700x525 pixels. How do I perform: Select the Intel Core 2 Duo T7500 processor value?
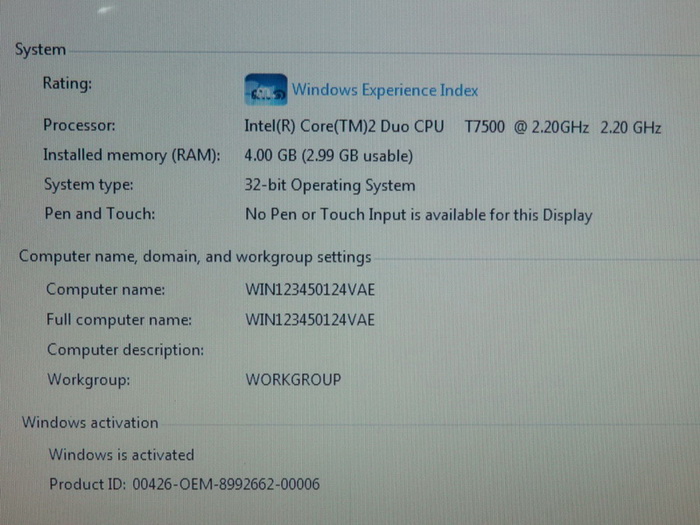tap(453, 127)
